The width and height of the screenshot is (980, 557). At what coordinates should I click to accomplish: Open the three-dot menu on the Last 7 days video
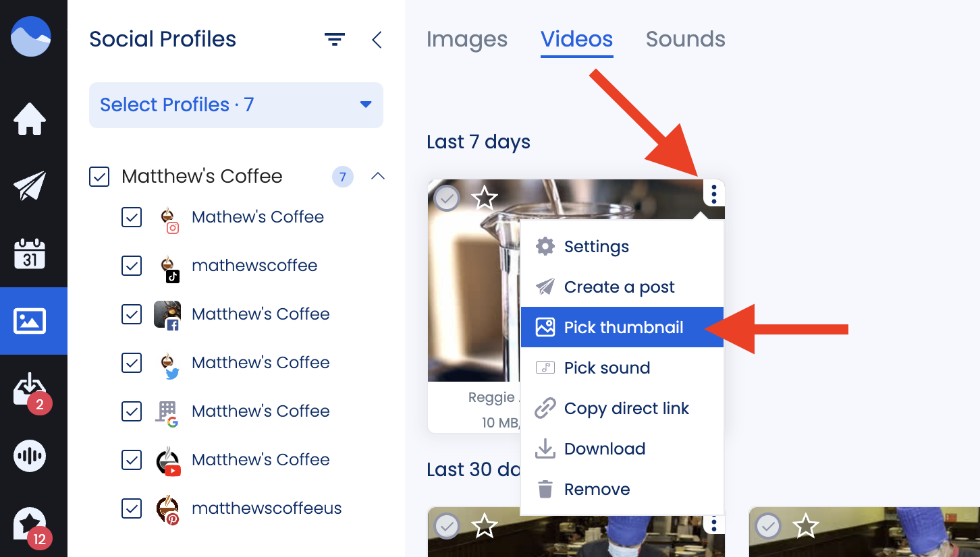(x=713, y=194)
